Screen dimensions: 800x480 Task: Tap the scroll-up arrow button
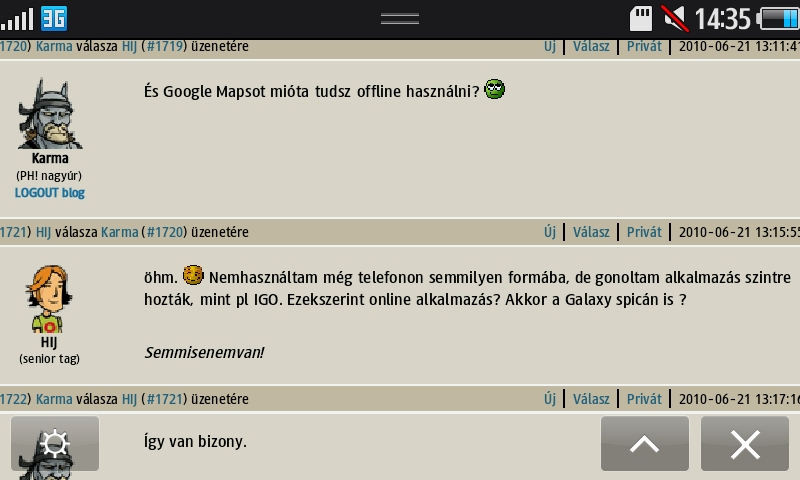click(644, 443)
